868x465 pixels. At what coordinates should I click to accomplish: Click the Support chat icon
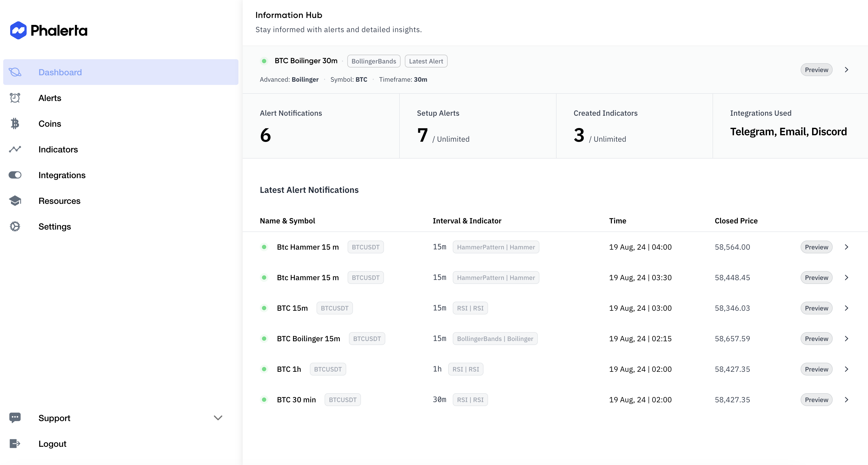tap(16, 418)
